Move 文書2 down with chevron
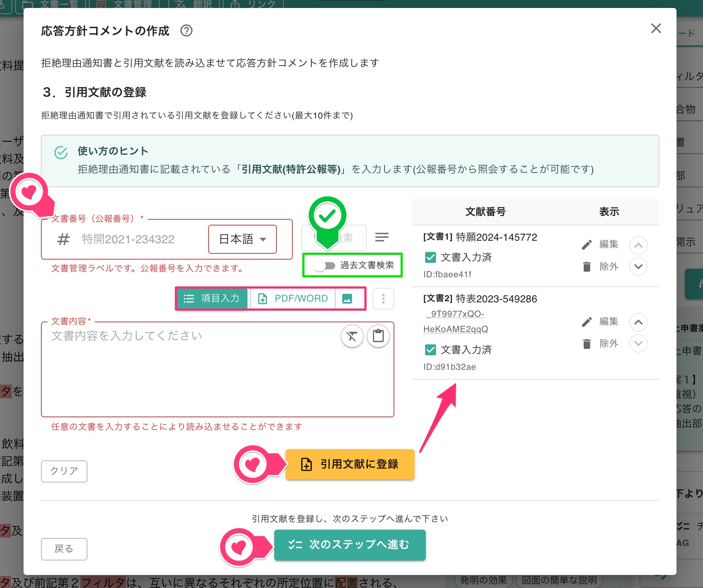This screenshot has width=703, height=588. tap(638, 343)
